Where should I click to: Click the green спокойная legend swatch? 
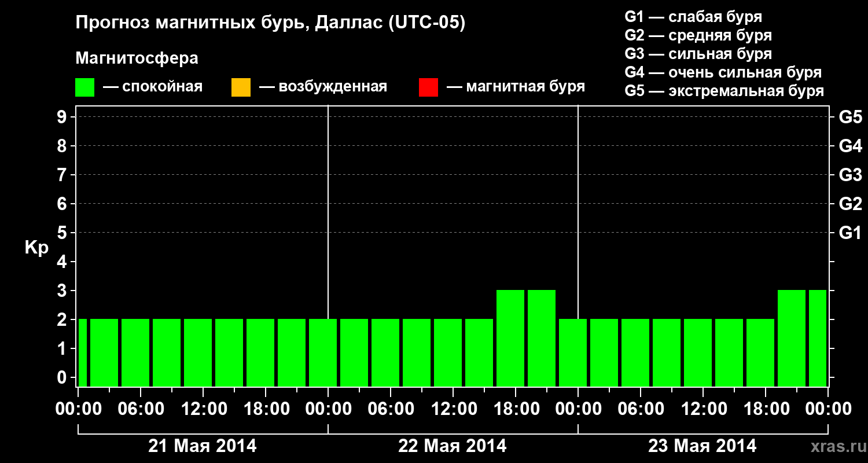[85, 87]
